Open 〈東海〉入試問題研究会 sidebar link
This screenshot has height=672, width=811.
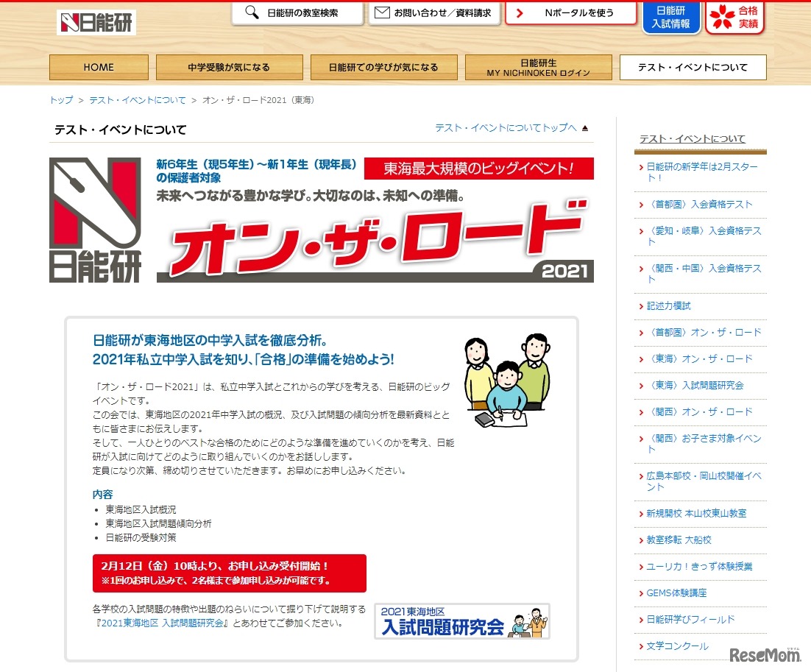695,386
